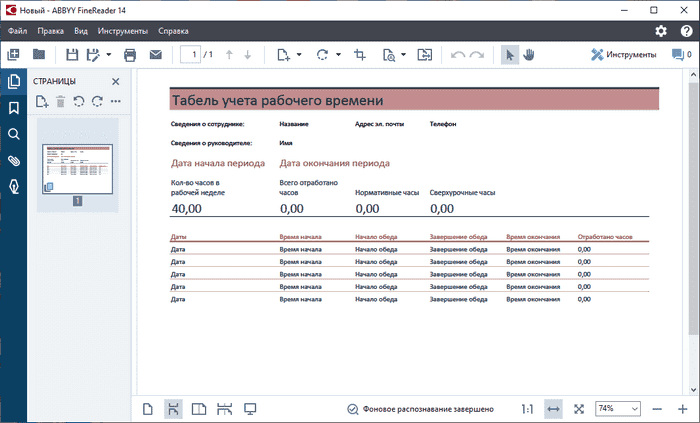This screenshot has width=700, height=423.
Task: Select the crop page tool
Action: (360, 54)
